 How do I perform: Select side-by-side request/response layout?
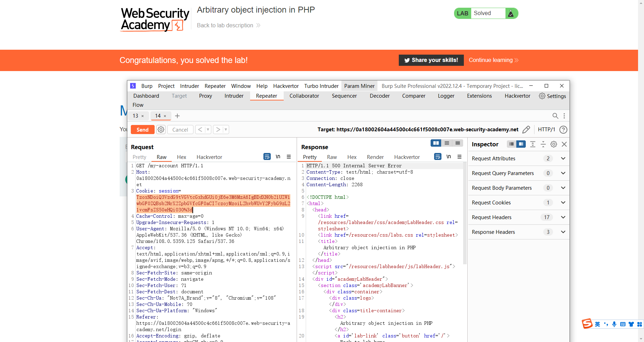(x=436, y=143)
